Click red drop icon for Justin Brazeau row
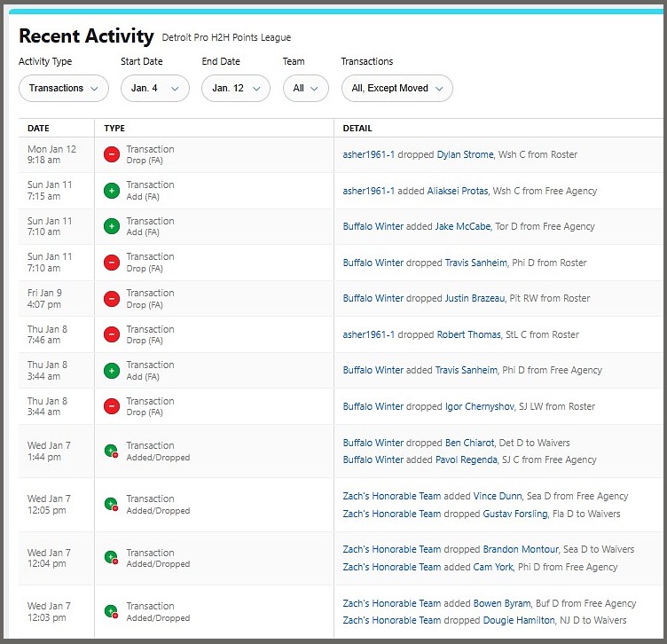This screenshot has height=644, width=667. 112,298
